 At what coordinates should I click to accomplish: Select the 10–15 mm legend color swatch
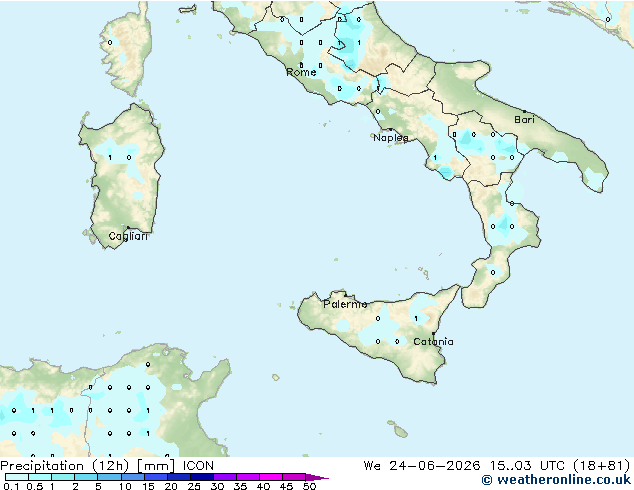(132, 477)
